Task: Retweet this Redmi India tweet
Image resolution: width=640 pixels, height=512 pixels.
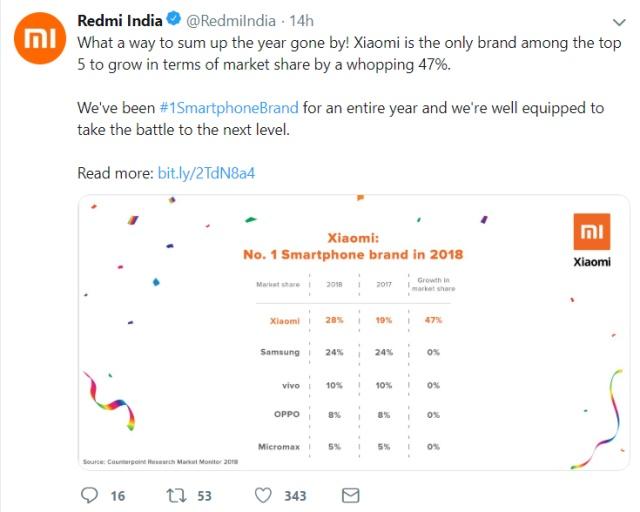Action: pyautogui.click(x=176, y=495)
